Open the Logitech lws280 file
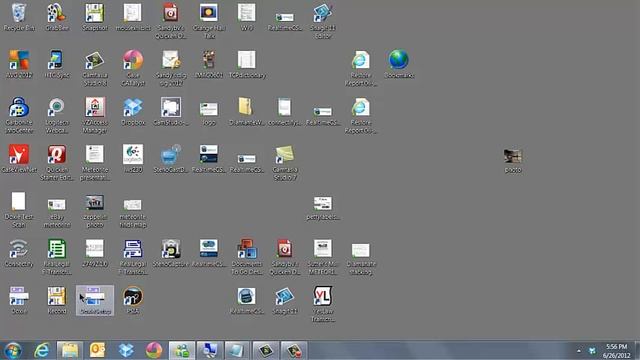 (133, 159)
